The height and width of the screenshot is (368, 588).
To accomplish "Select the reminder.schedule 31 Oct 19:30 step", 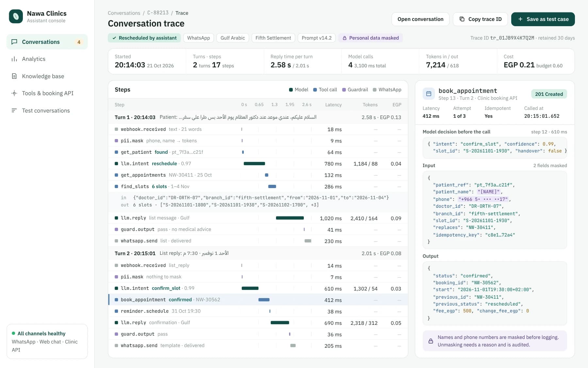I will pos(258,311).
